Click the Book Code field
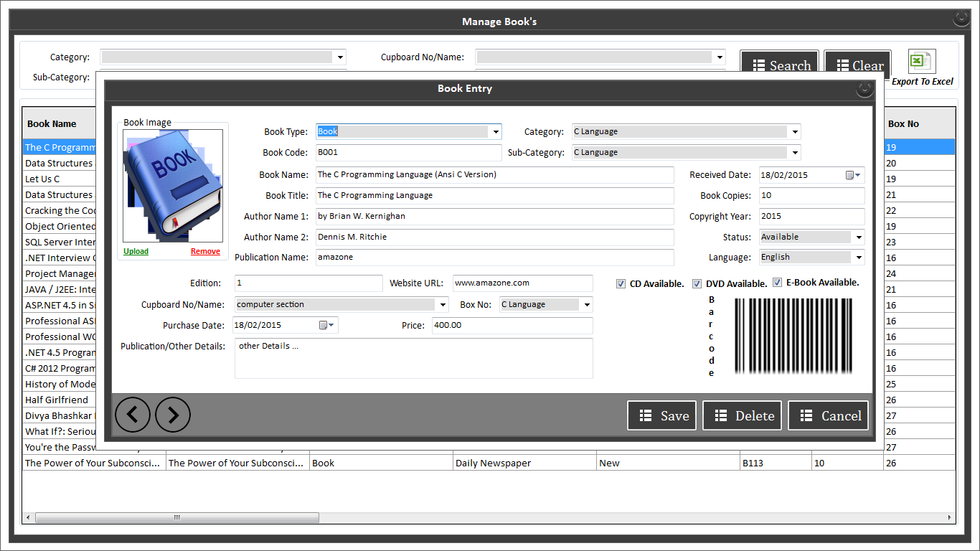Viewport: 980px width, 551px height. pyautogui.click(x=409, y=153)
